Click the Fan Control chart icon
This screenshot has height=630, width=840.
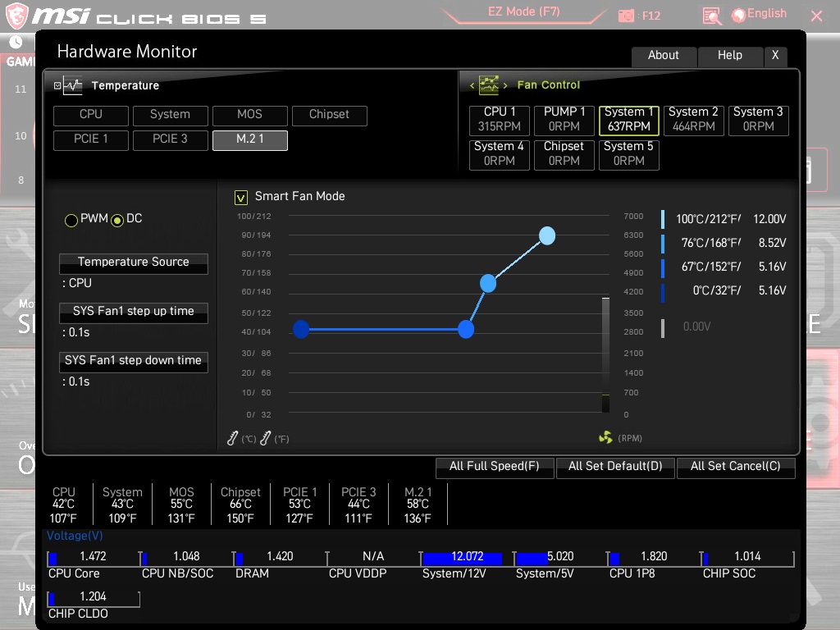(489, 85)
